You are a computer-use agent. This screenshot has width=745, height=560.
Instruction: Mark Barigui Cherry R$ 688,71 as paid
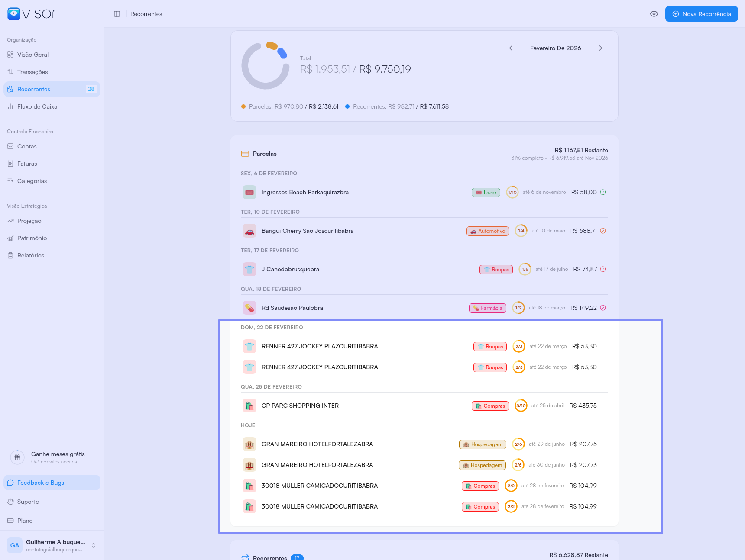[x=603, y=231]
